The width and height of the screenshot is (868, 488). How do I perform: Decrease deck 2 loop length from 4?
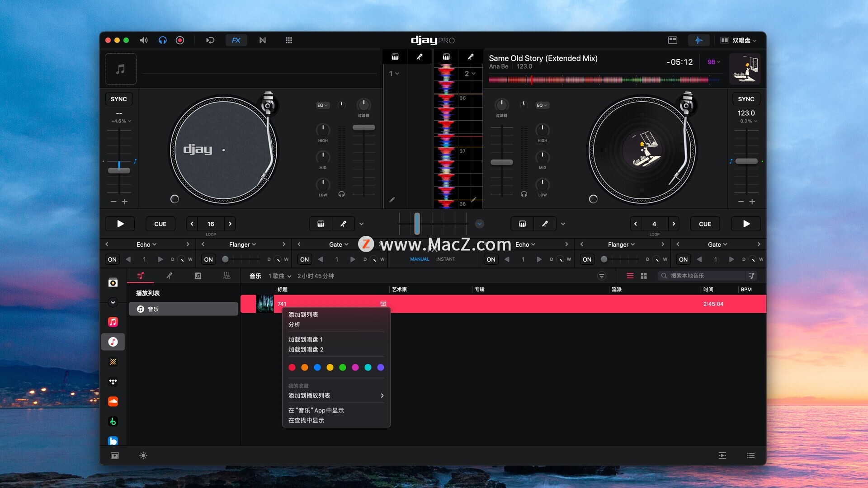(636, 224)
